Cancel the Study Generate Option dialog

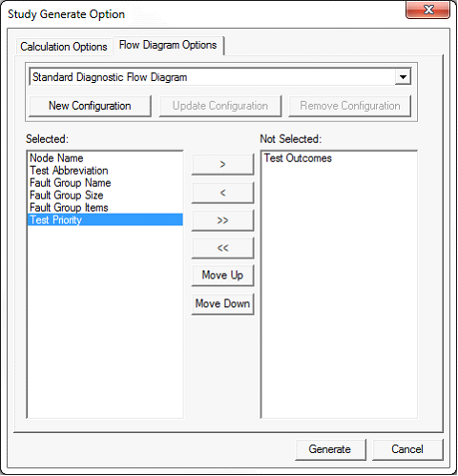point(407,449)
